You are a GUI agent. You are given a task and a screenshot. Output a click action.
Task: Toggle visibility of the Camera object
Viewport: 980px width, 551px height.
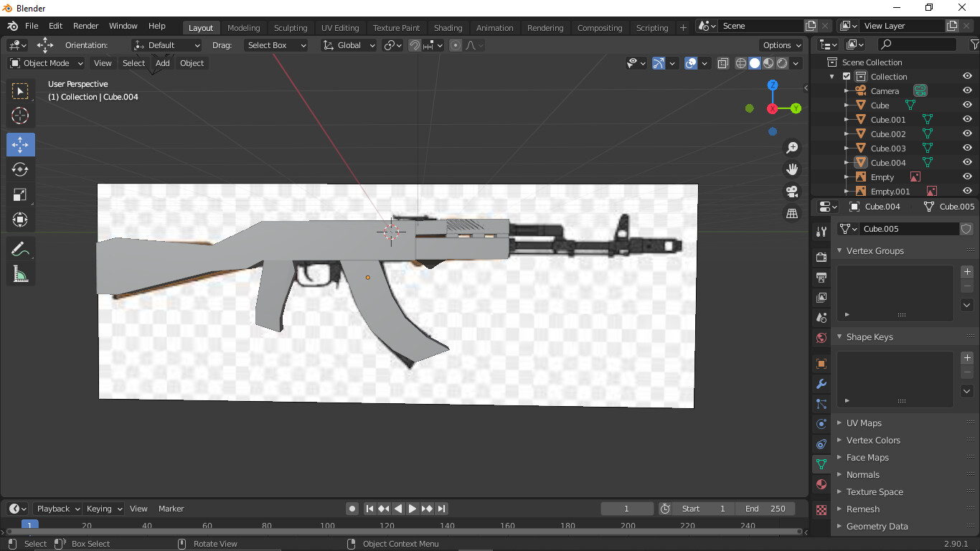967,91
